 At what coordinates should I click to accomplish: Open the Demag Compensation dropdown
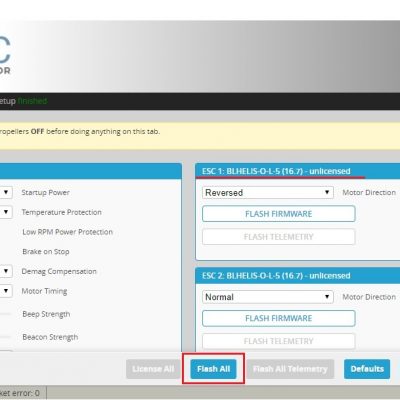coord(6,271)
